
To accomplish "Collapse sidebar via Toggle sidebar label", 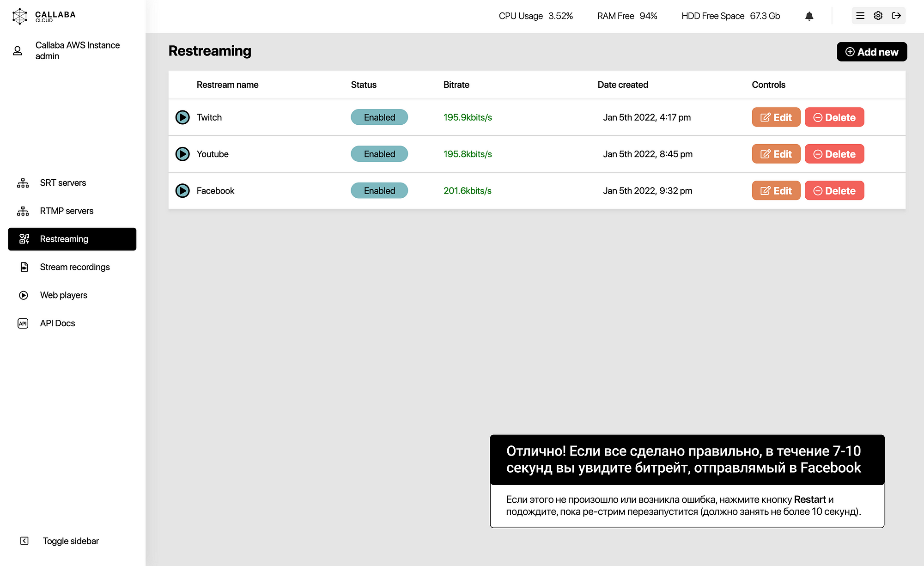I will pyautogui.click(x=71, y=541).
